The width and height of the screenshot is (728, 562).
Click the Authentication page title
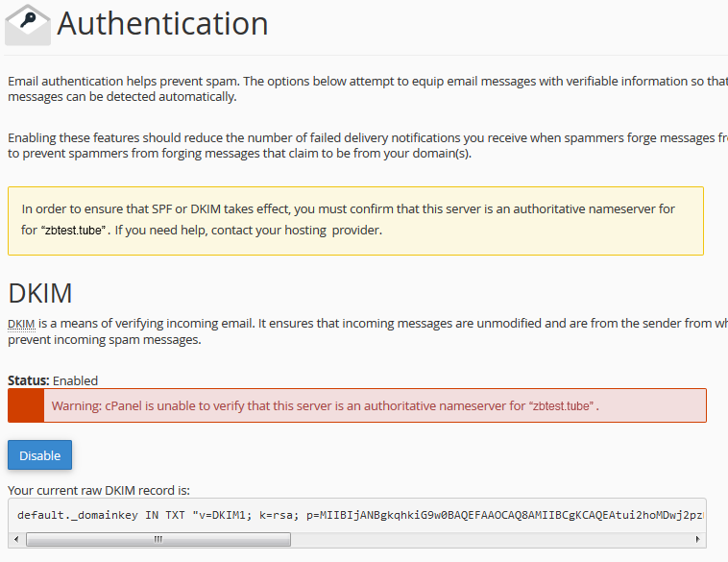tap(162, 23)
